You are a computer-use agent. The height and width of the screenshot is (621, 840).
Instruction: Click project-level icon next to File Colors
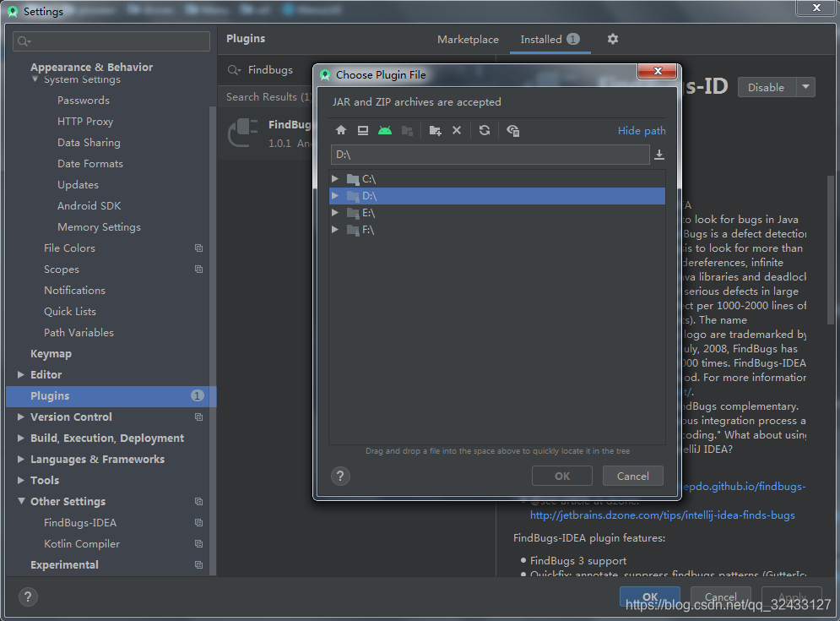tap(198, 248)
